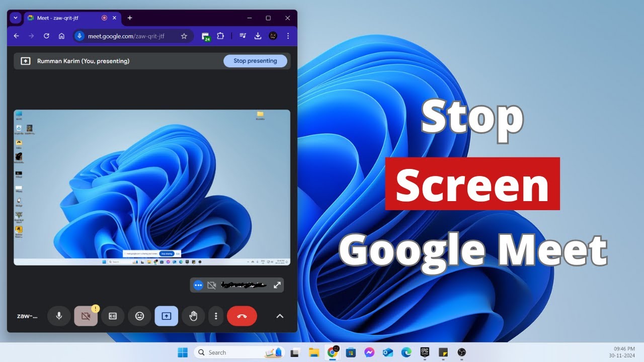Image resolution: width=644 pixels, height=362 pixels.
Task: Close the Meet browser tab
Action: [114, 18]
